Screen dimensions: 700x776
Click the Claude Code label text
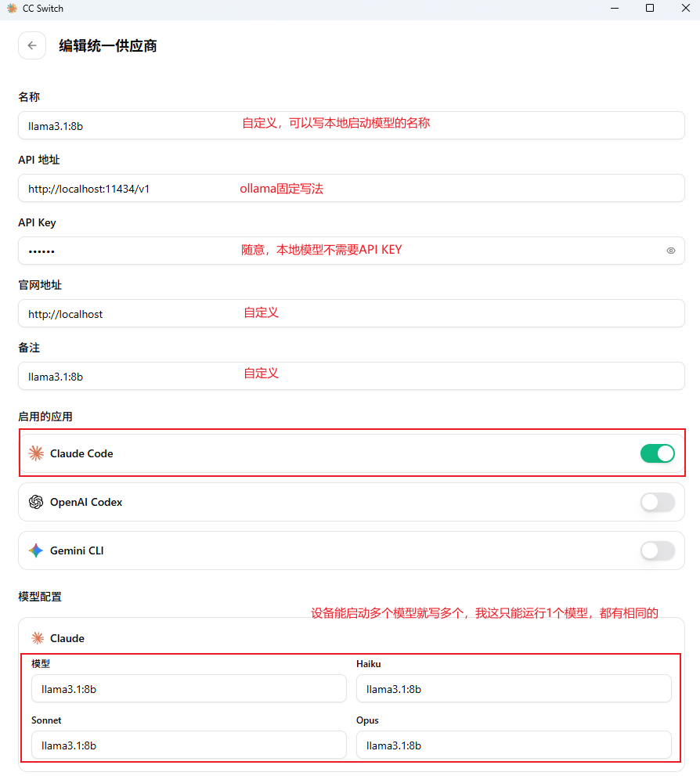pyautogui.click(x=81, y=453)
